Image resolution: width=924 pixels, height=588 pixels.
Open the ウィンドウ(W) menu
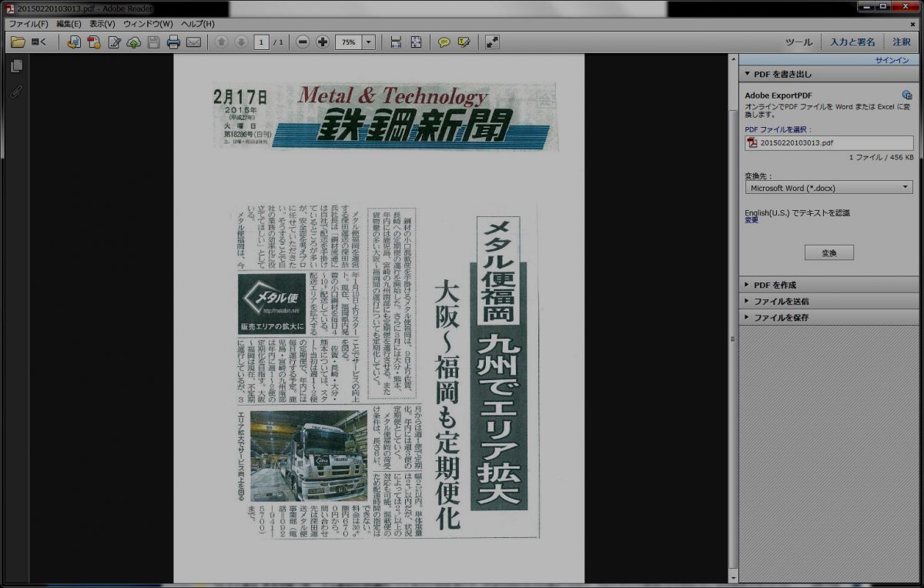148,24
